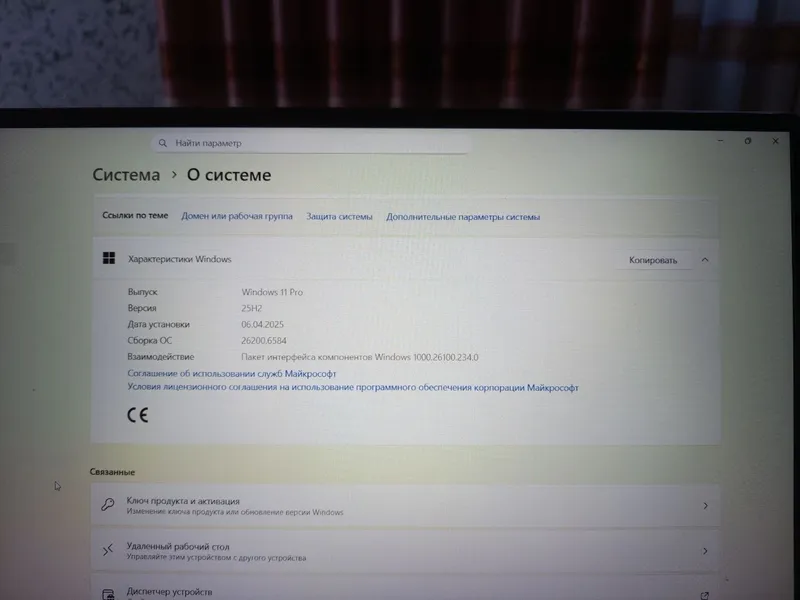This screenshot has width=800, height=600.
Task: Click the "Версия" label
Action: point(142,308)
